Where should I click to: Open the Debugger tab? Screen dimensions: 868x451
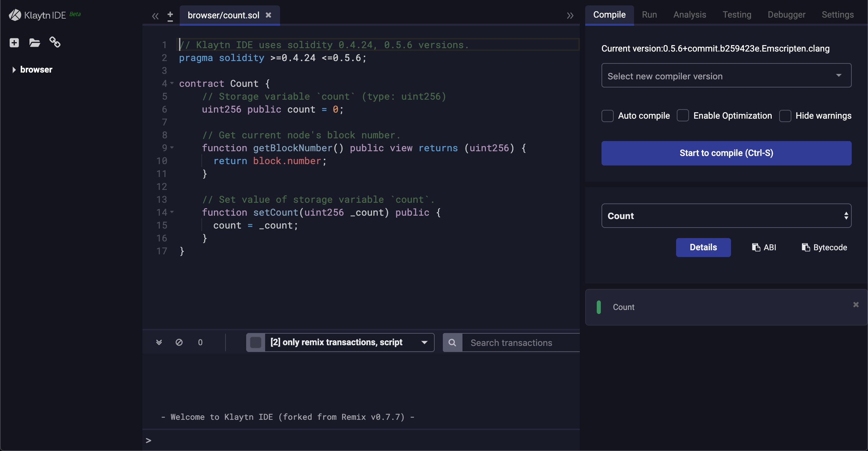786,15
